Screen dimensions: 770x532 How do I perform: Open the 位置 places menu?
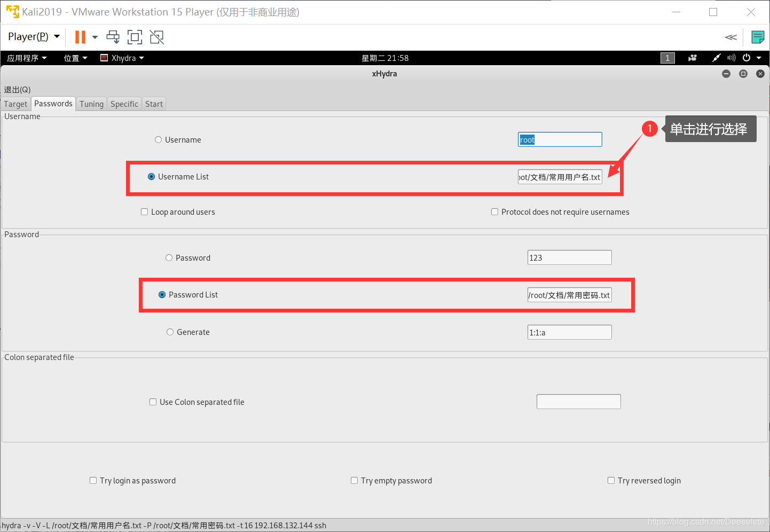coord(75,58)
